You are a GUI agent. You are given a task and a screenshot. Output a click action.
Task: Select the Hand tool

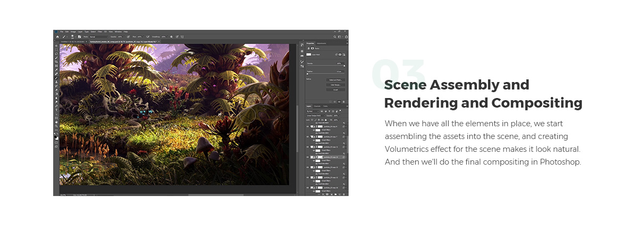pos(56,121)
